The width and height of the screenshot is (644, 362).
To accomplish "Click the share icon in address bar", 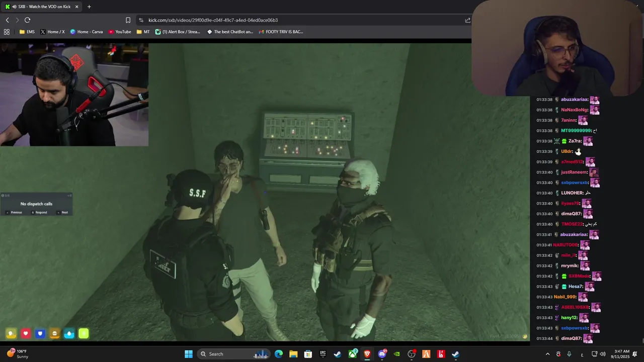I will coord(468,20).
